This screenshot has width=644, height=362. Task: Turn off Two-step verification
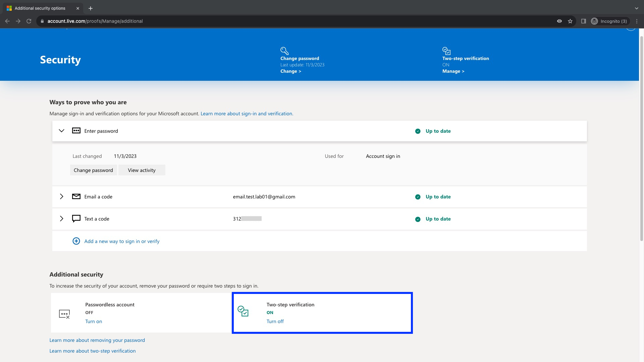[x=275, y=321]
